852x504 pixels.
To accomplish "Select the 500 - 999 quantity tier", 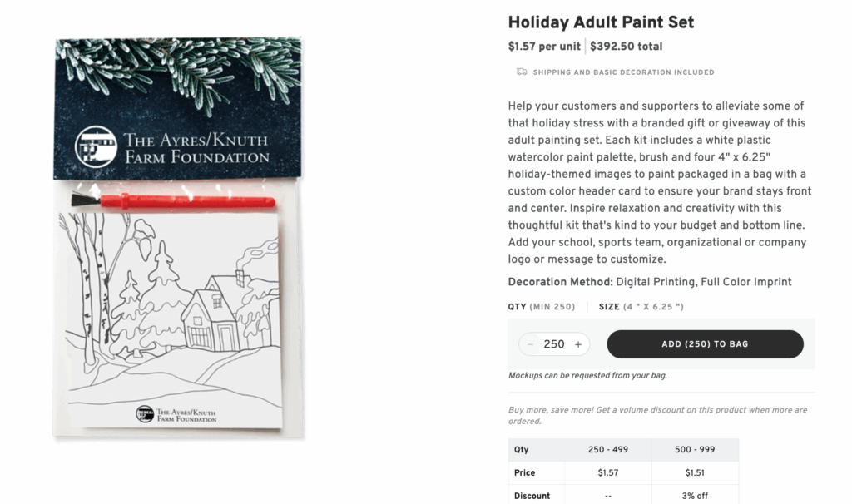I will 694,450.
